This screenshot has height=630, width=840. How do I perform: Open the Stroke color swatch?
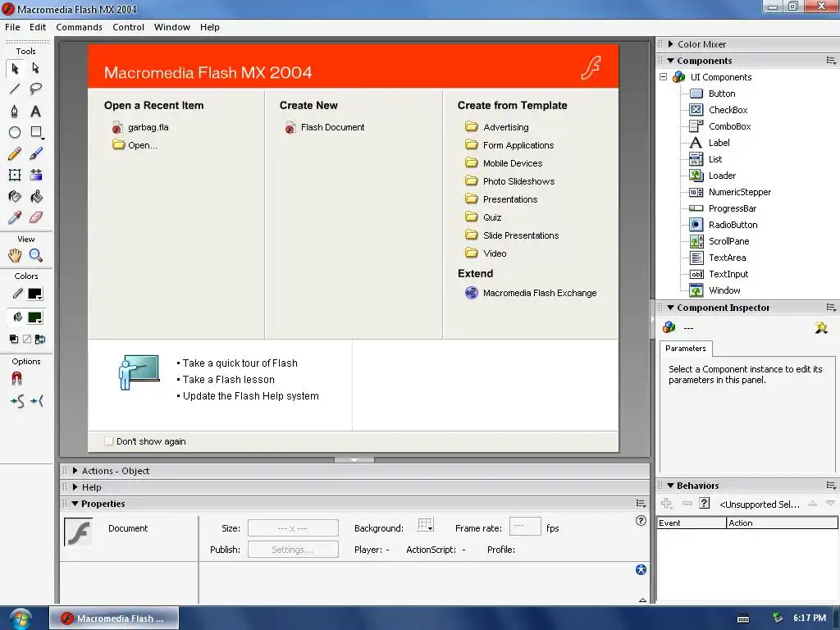34,294
